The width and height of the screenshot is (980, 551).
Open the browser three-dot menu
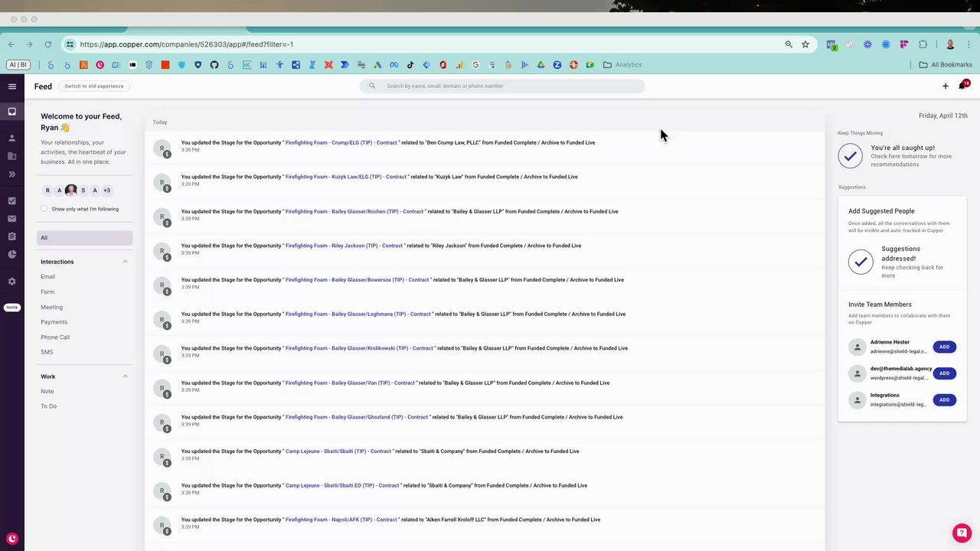pyautogui.click(x=969, y=44)
